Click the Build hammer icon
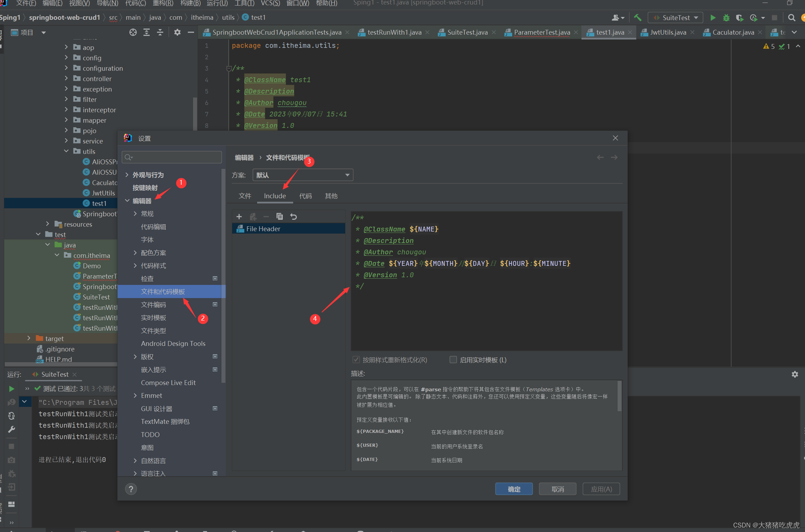 click(x=637, y=18)
